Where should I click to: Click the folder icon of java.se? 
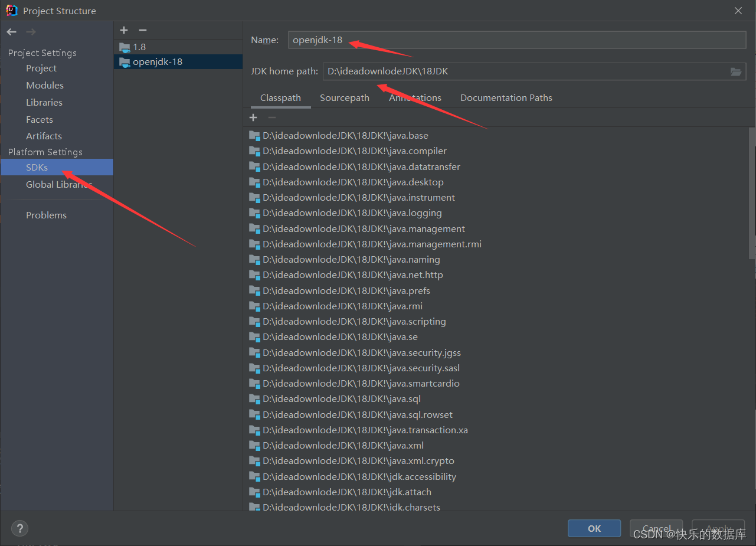[x=254, y=337]
